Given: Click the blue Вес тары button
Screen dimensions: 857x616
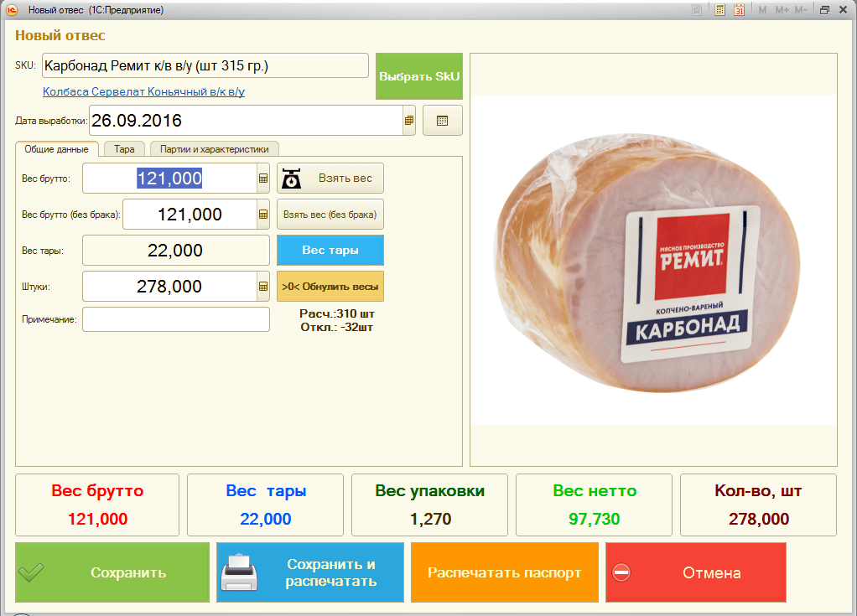Looking at the screenshot, I should 330,250.
